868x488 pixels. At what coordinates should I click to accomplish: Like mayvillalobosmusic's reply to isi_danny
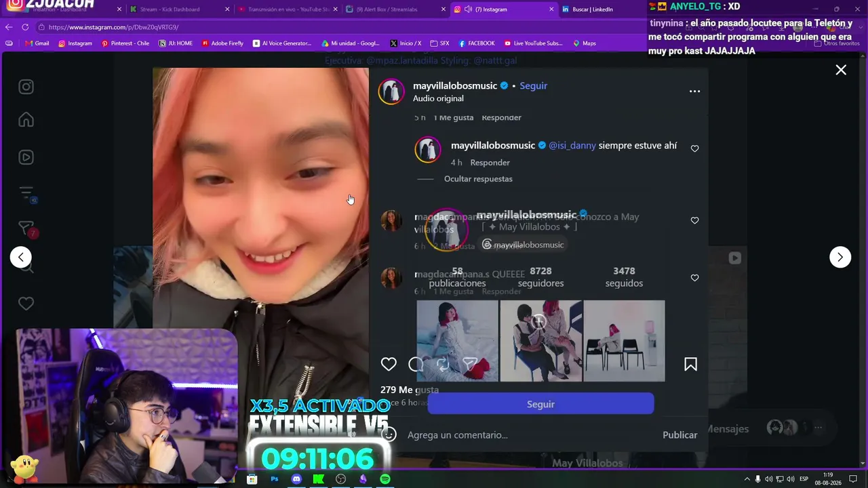click(x=694, y=148)
